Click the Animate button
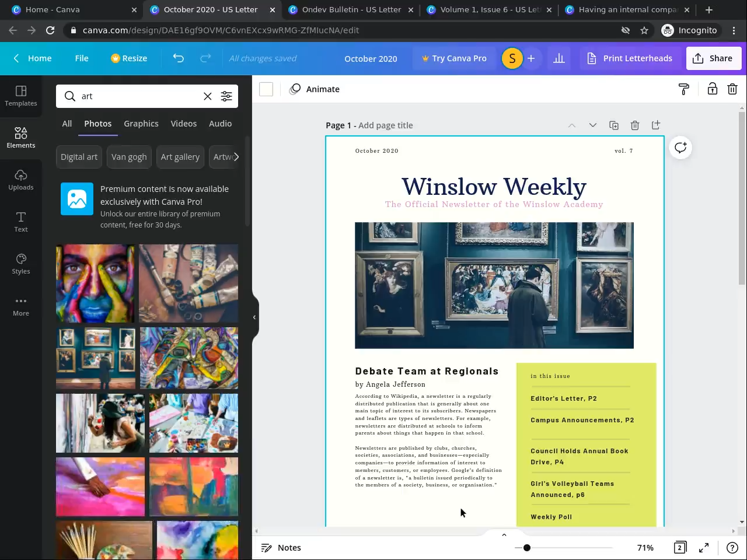 (x=315, y=89)
